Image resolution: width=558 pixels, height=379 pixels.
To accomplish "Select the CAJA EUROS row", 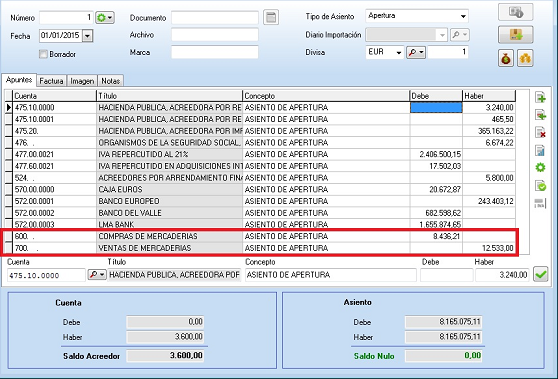I will (260, 189).
